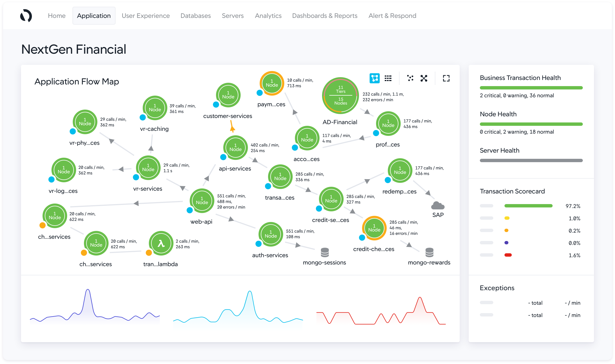The height and width of the screenshot is (364, 615).
Task: Select the redemp...ces node
Action: 400,171
